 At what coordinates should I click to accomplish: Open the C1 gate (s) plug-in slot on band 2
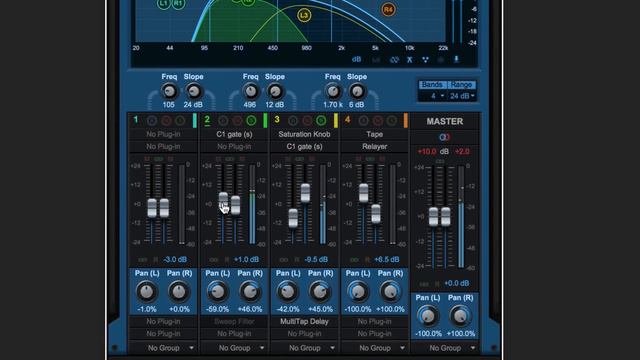tap(234, 134)
